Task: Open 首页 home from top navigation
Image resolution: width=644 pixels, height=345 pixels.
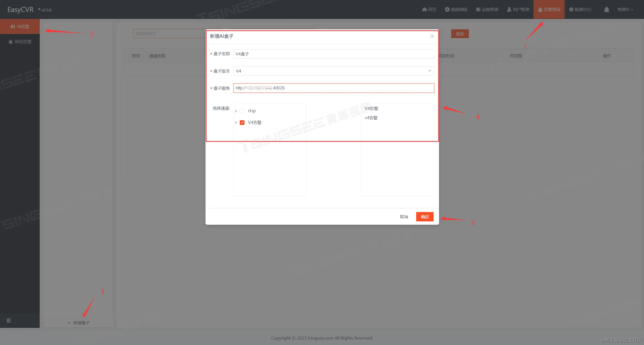Action: [x=429, y=10]
